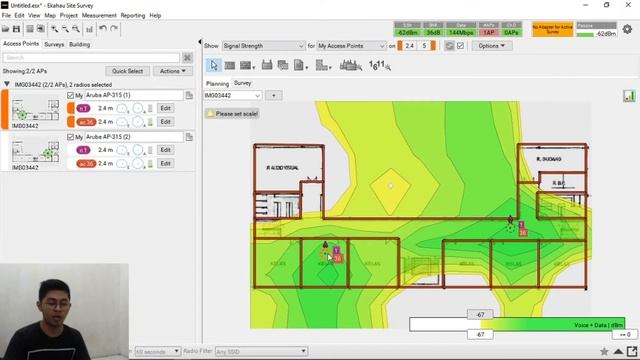Screen dimensions: 640x360
Task: Click the Undo arrow icon
Action: [x=103, y=29]
